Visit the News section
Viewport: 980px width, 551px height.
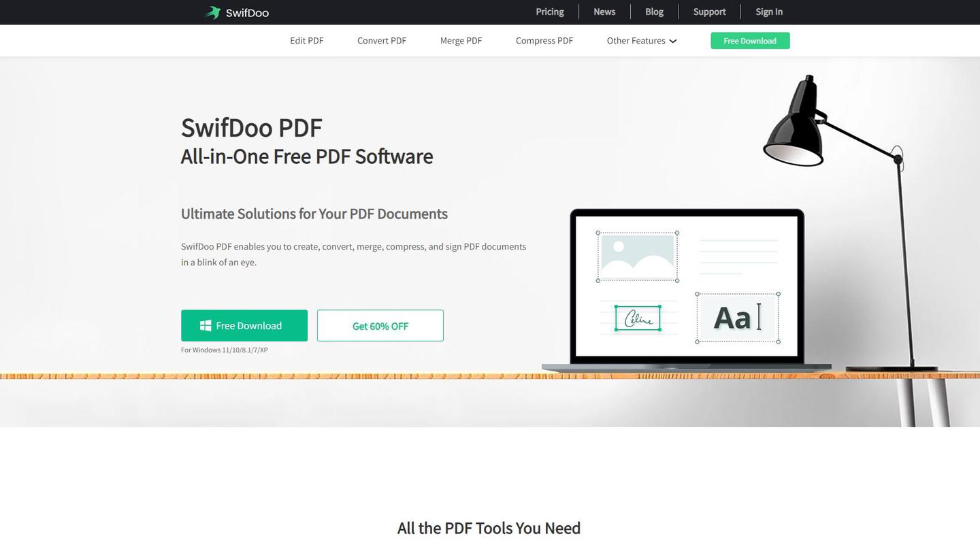pyautogui.click(x=604, y=12)
